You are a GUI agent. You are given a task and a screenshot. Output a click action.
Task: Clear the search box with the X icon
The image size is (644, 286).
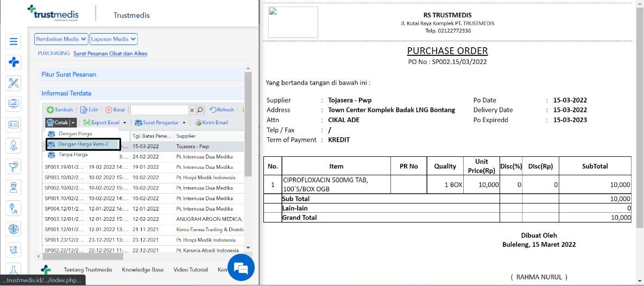pos(192,110)
